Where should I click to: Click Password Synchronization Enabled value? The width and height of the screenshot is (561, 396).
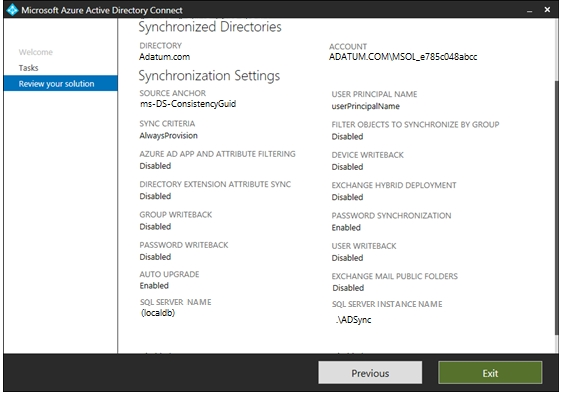(346, 228)
